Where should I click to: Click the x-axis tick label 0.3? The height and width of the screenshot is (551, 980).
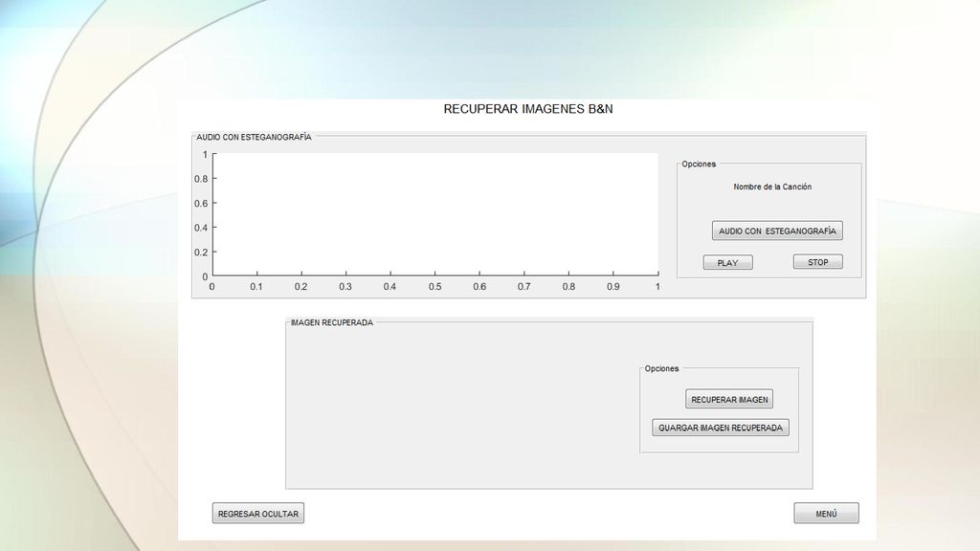345,287
